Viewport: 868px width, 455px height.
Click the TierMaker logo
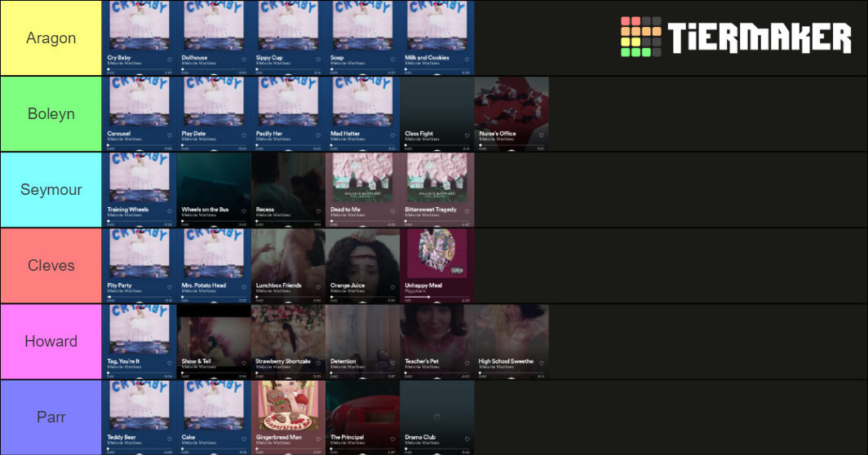(x=736, y=37)
